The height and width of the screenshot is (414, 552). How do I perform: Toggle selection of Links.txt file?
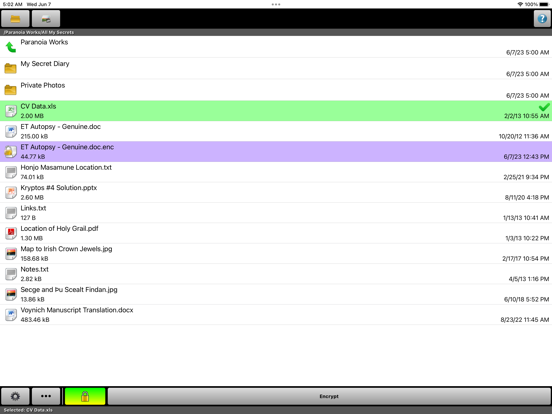(276, 213)
